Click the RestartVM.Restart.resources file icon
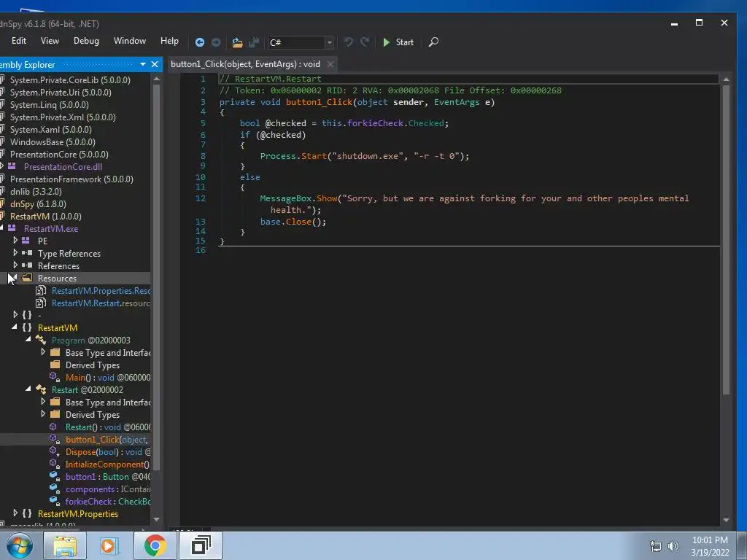Viewport: 747px width, 560px height. (41, 303)
